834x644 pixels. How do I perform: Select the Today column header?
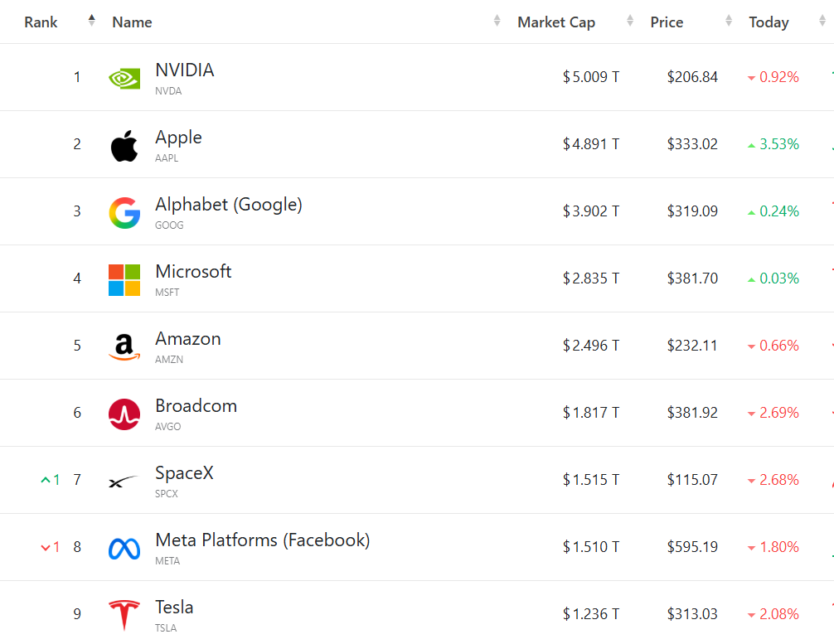(x=769, y=22)
